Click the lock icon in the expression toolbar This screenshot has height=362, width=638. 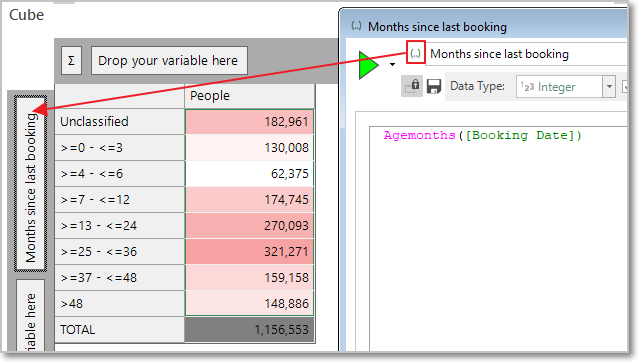(411, 86)
